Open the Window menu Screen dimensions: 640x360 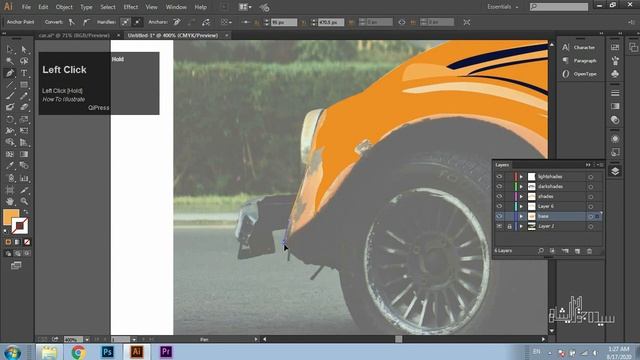pos(176,7)
